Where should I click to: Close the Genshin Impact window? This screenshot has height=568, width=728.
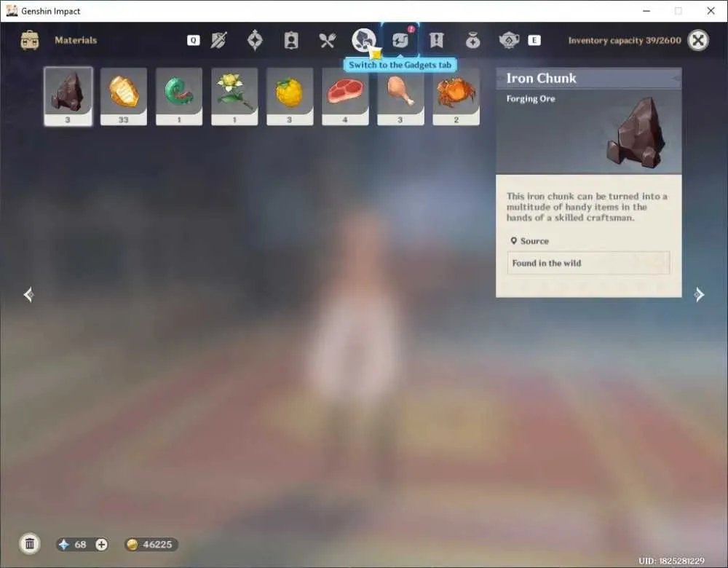pos(711,11)
